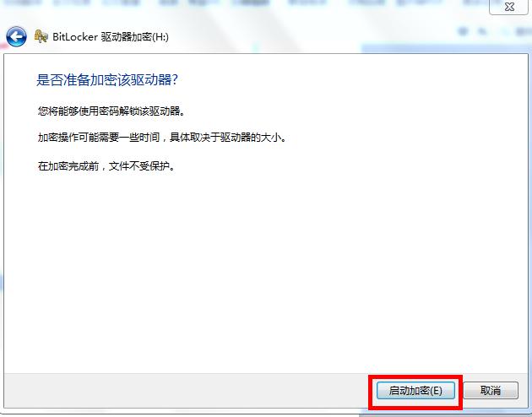The image size is (532, 417).
Task: Click the line 您将能够使用密码解锁该驱动器
Action: tap(111, 111)
